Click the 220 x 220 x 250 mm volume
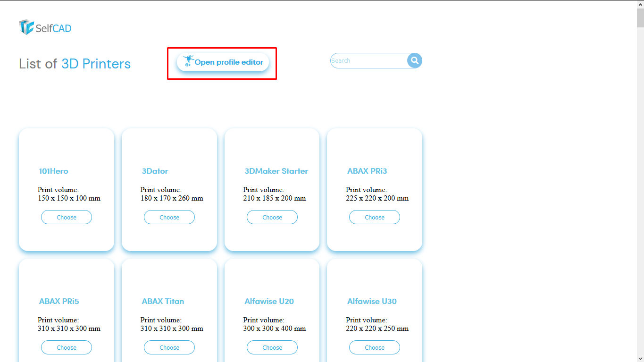Viewport: 644px width, 362px height. [377, 328]
